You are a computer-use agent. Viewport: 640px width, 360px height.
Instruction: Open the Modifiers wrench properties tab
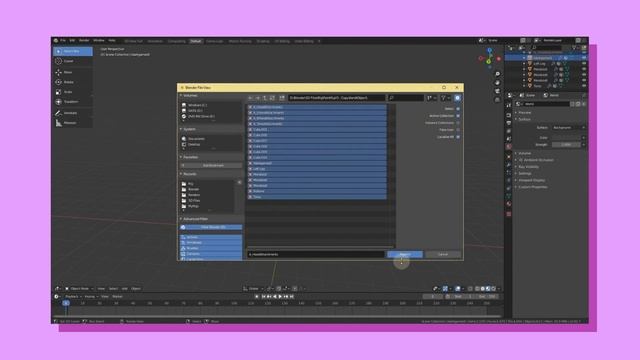[509, 164]
